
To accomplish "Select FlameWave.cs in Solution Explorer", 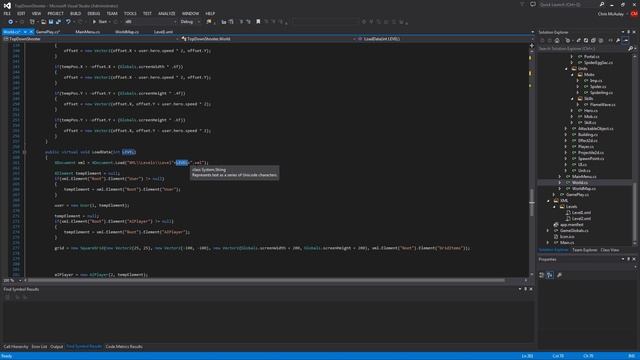I will point(602,104).
